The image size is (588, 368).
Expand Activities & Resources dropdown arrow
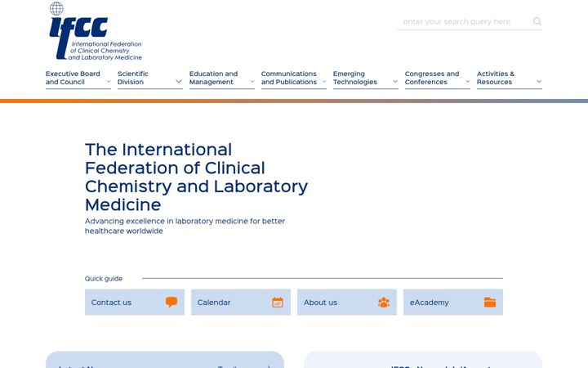pyautogui.click(x=539, y=82)
